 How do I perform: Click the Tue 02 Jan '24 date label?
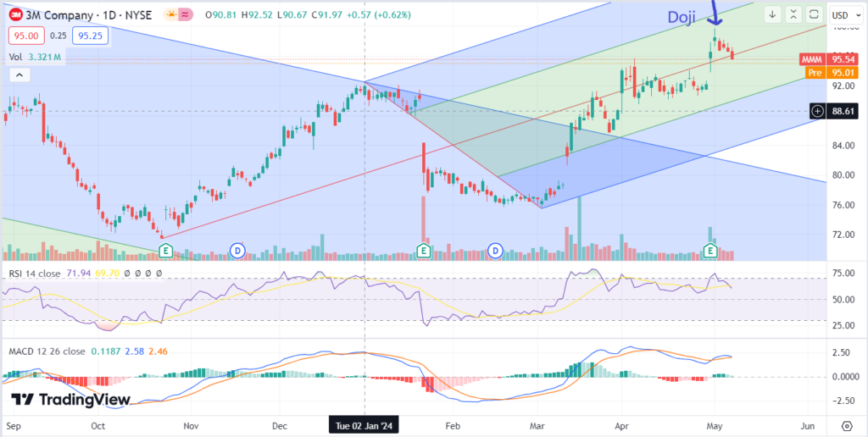(x=364, y=425)
